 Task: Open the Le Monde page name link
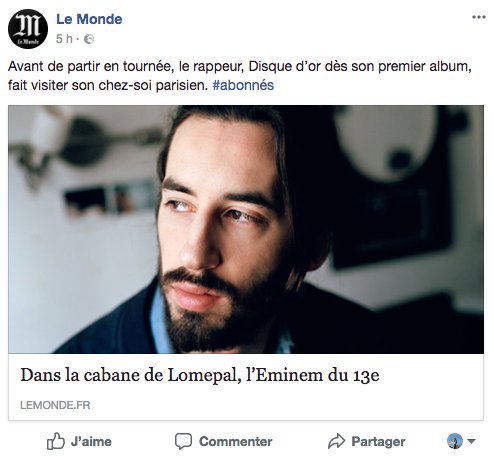[x=89, y=19]
